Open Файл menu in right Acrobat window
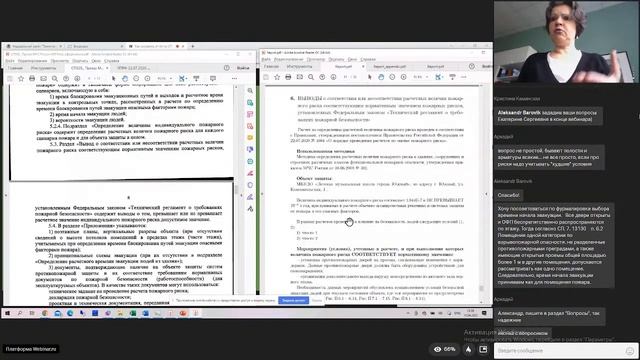This screenshot has width=640, height=360. coord(266,59)
